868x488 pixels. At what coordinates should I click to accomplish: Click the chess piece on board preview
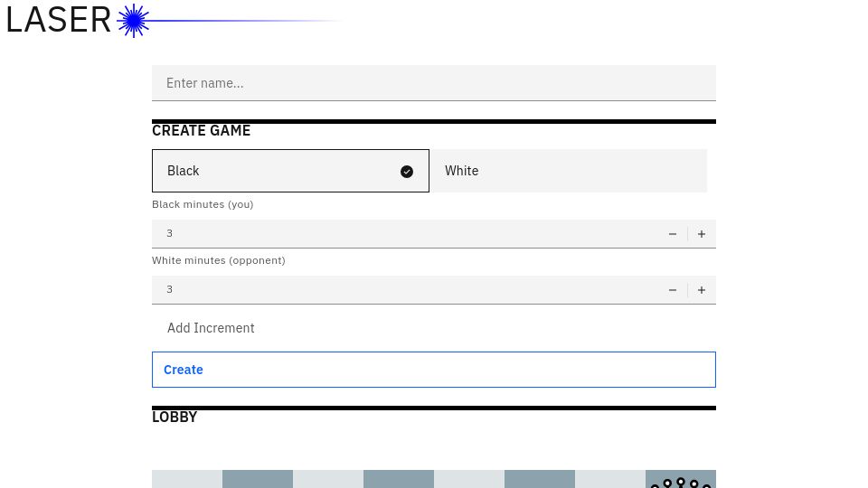click(x=680, y=482)
